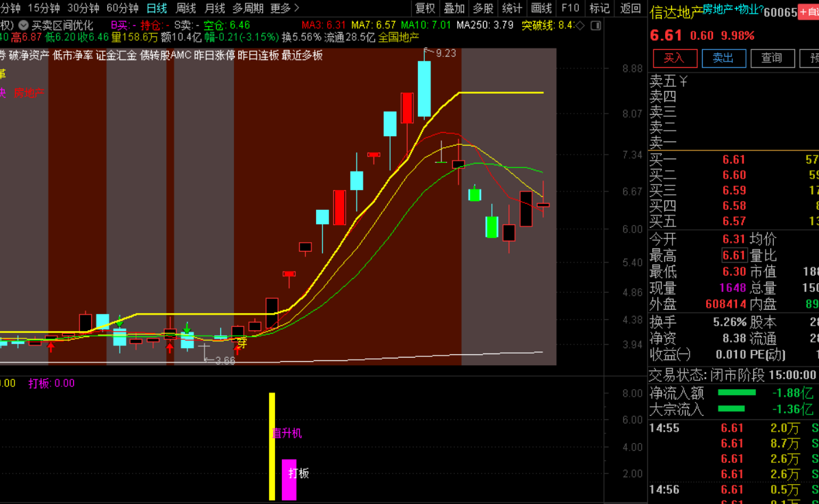Viewport: 819px width, 504px height.
Task: Click the 9.23 high candlestick
Action: click(x=424, y=89)
